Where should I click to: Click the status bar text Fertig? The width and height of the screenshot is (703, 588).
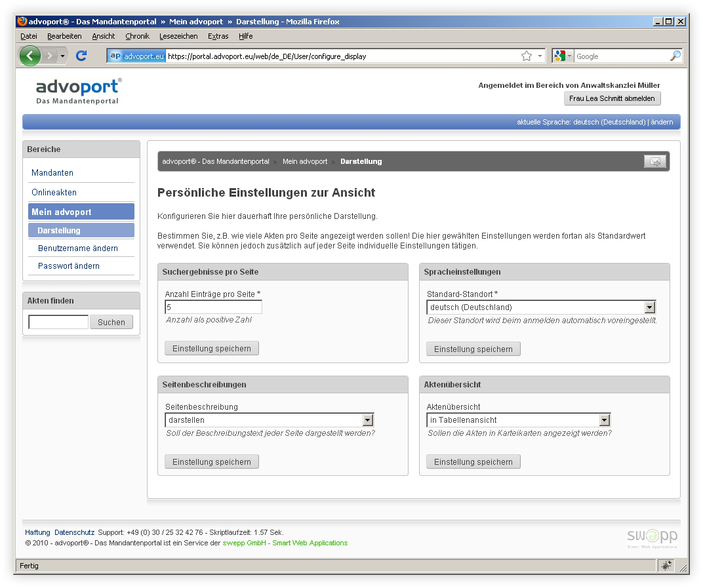[x=29, y=566]
